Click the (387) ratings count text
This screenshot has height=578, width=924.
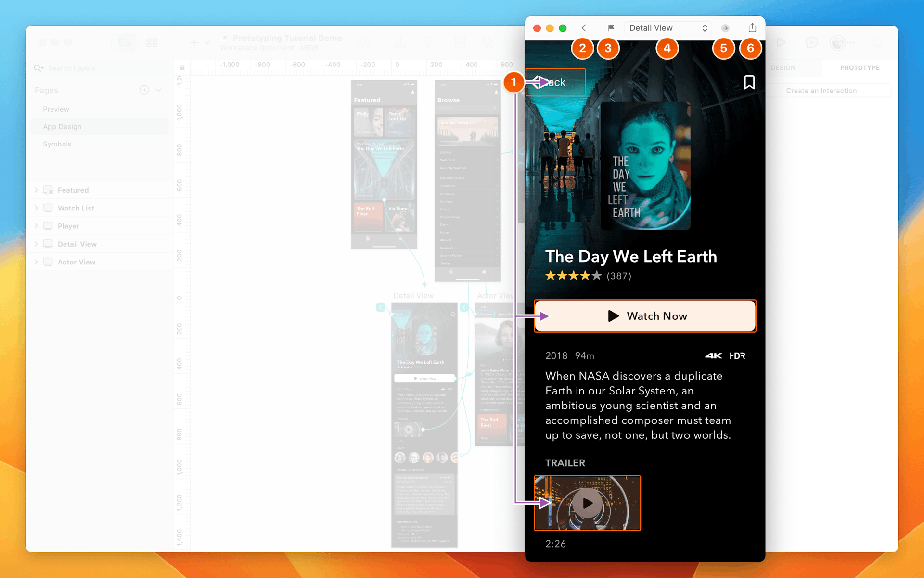619,276
